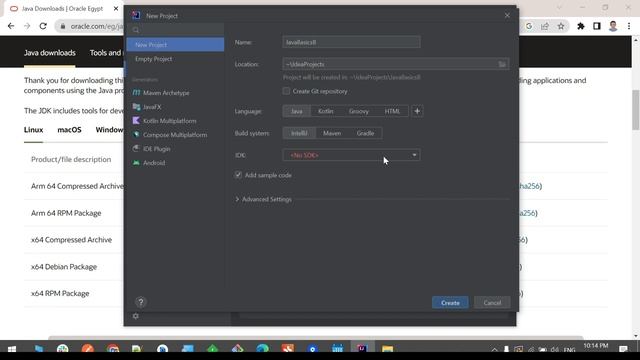The height and width of the screenshot is (360, 640).
Task: Enable Create Git repository checkbox
Action: click(x=286, y=91)
